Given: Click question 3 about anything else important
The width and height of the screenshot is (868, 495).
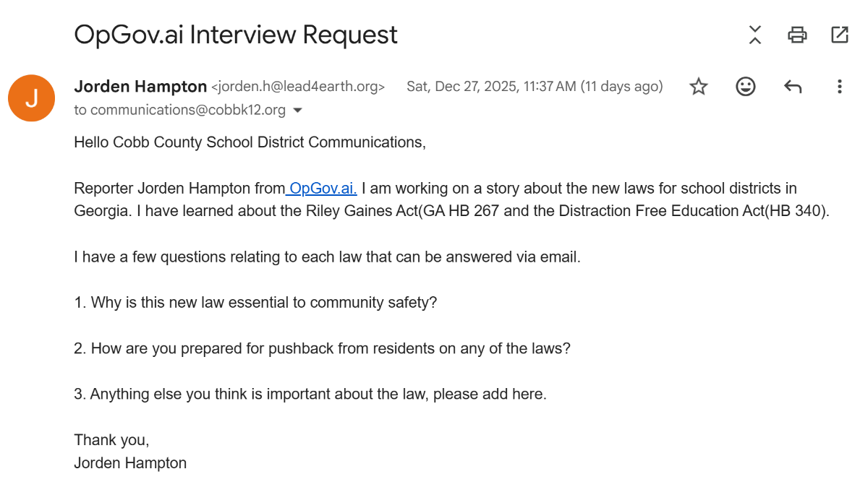Looking at the screenshot, I should [x=310, y=395].
